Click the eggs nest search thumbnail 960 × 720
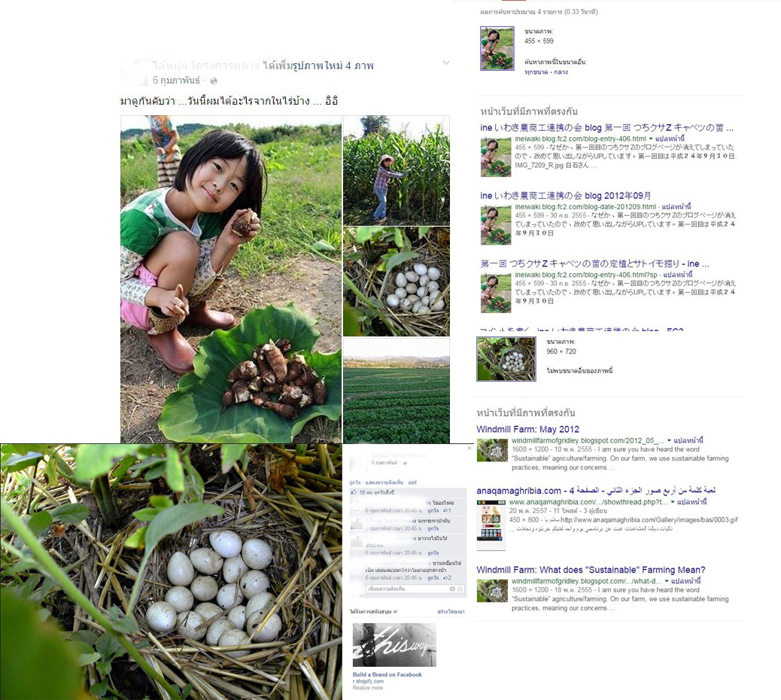781x700 pixels. click(x=506, y=359)
